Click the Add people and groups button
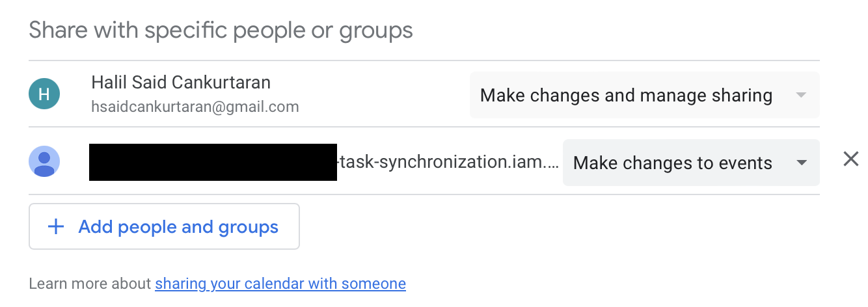This screenshot has width=868, height=307. [x=164, y=226]
